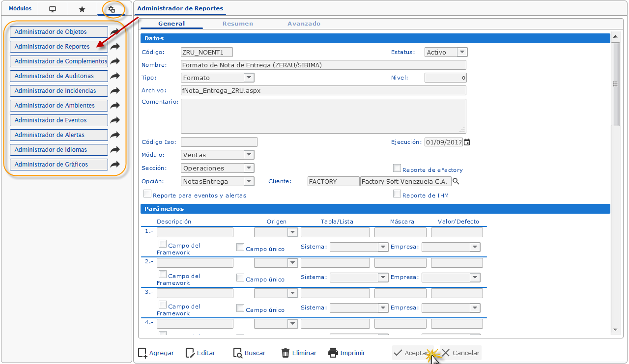Click arrow icon beside Administrador de Objetos
The image size is (629, 364).
coord(115,32)
